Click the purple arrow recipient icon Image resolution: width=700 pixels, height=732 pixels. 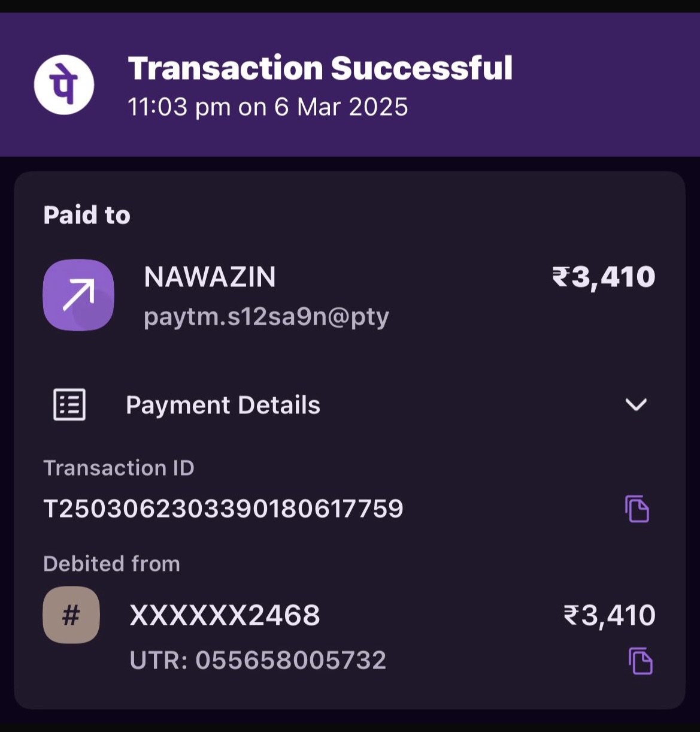click(x=78, y=295)
